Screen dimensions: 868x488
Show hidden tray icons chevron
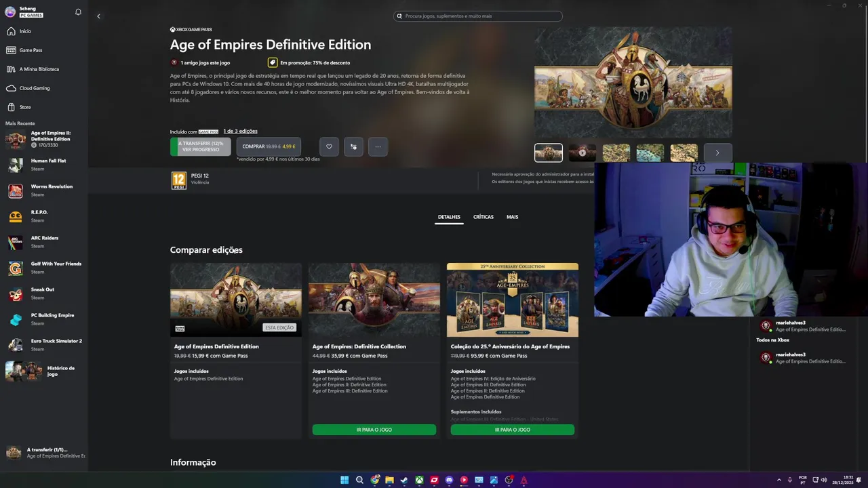tap(778, 480)
